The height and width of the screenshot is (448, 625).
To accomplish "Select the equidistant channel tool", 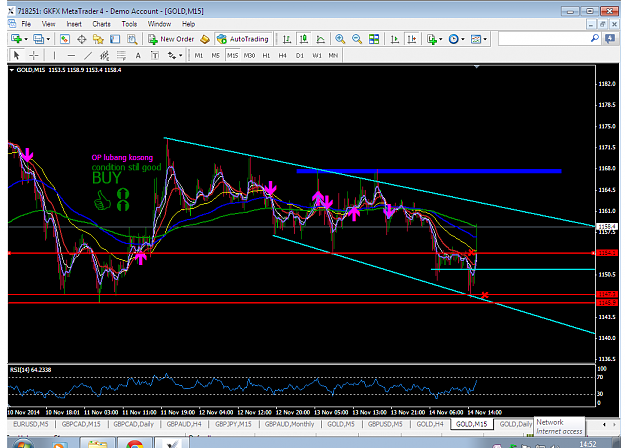I will pyautogui.click(x=104, y=55).
